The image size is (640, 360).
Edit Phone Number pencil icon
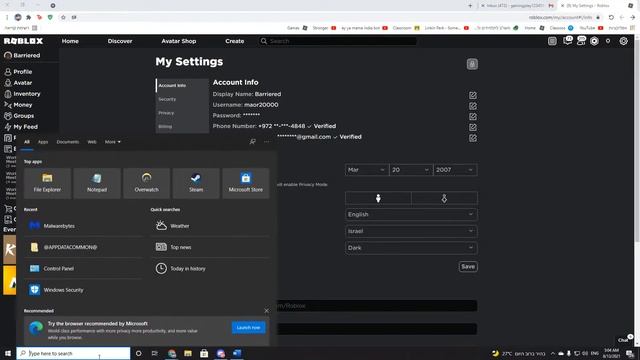tap(473, 127)
